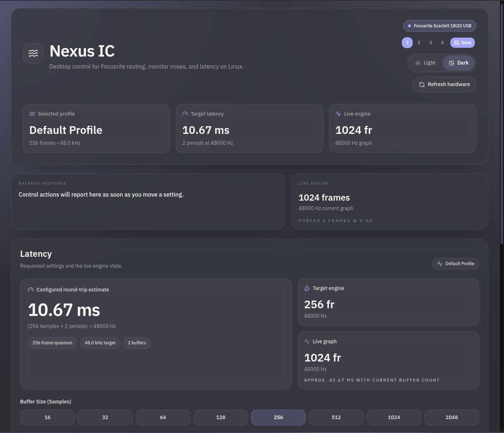Click the 1024 frames heading
The width and height of the screenshot is (504, 433).
(324, 198)
